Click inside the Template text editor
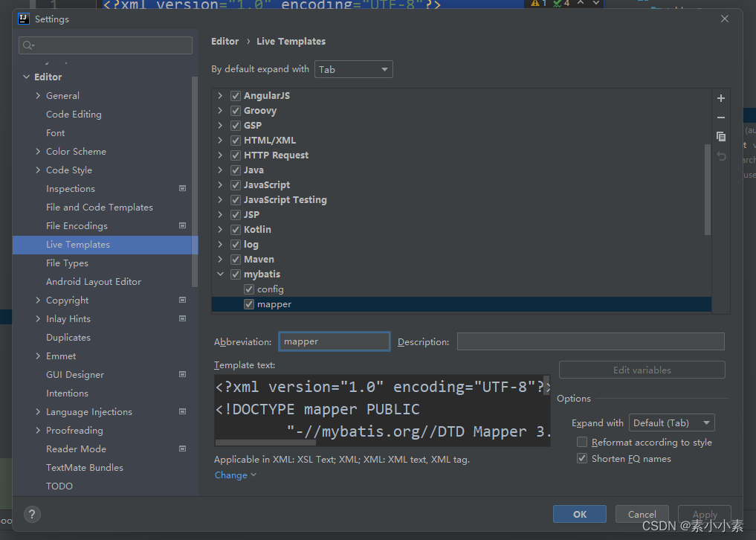 point(382,408)
